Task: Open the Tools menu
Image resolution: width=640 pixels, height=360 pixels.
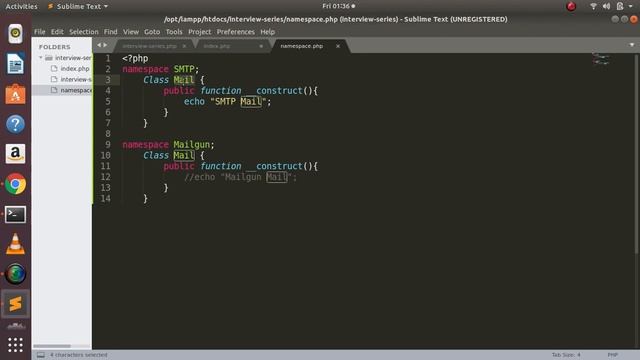Action: tap(174, 32)
